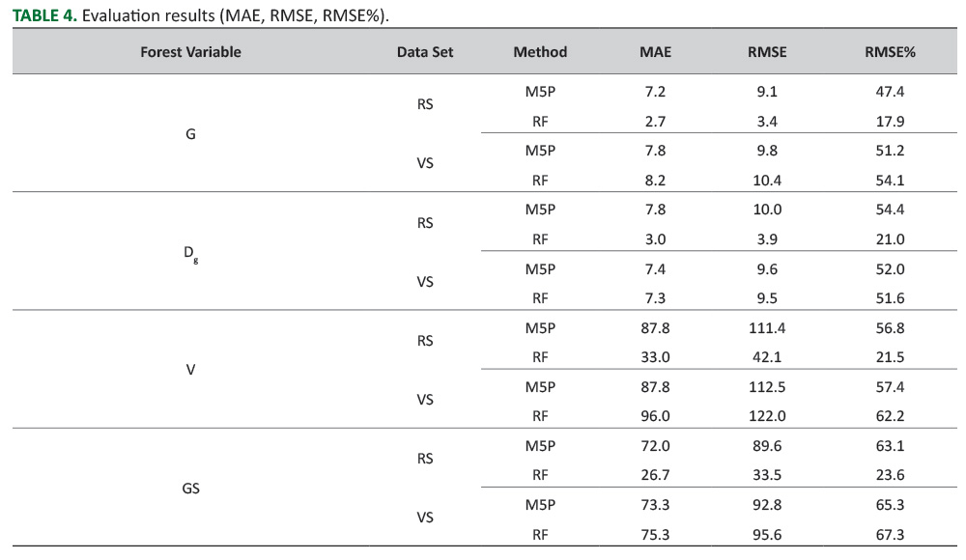Viewport: 966px width, 560px height.
Task: Select the Method column header
Action: pos(540,52)
